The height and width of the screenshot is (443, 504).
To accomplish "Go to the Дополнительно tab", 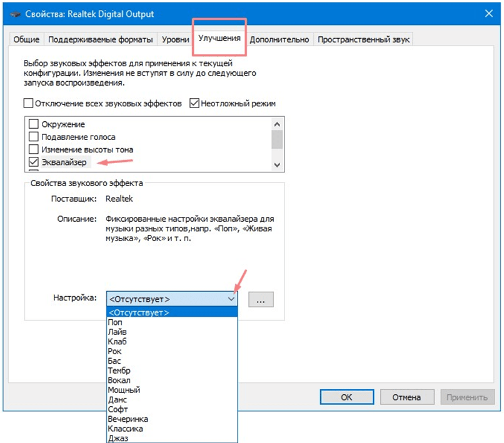I will click(280, 39).
